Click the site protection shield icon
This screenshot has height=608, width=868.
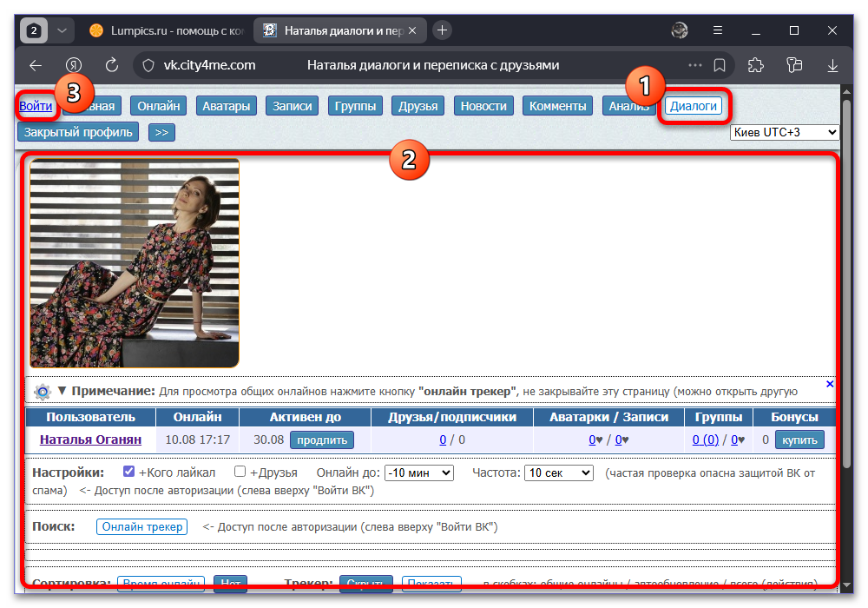(x=148, y=65)
